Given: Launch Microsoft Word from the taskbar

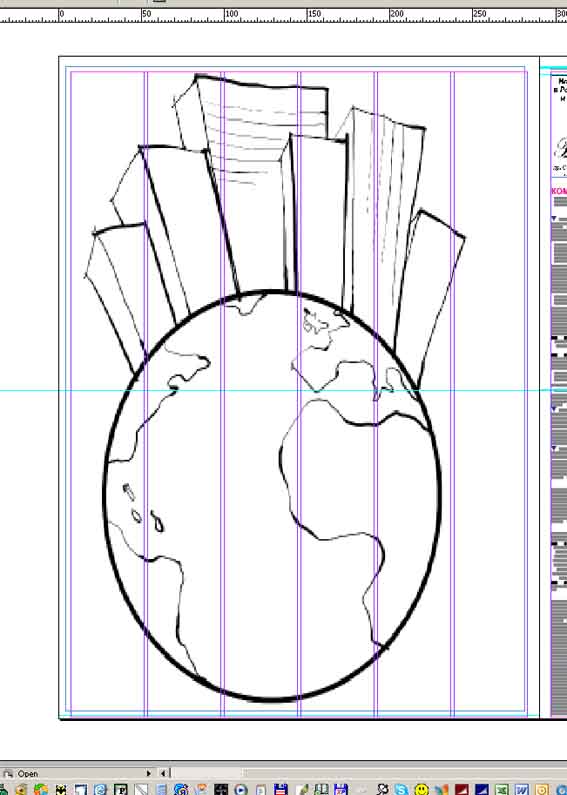Looking at the screenshot, I should 522,789.
